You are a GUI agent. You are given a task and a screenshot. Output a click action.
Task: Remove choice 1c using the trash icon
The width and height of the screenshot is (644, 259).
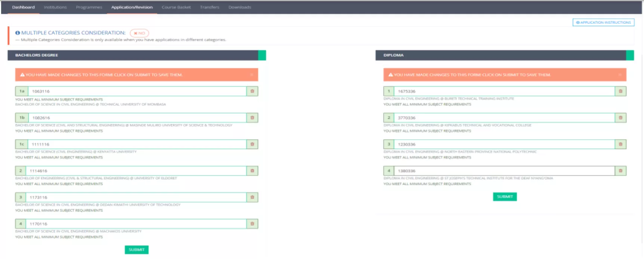coord(252,144)
